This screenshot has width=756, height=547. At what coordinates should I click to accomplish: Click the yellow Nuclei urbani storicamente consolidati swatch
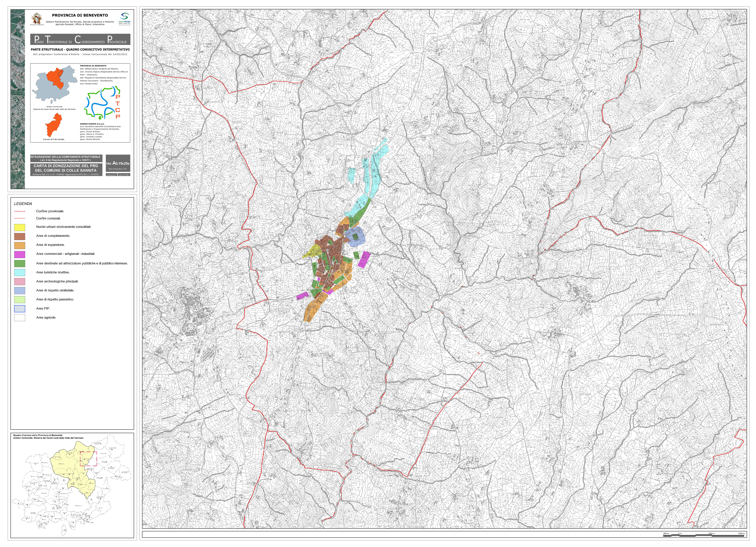(20, 228)
